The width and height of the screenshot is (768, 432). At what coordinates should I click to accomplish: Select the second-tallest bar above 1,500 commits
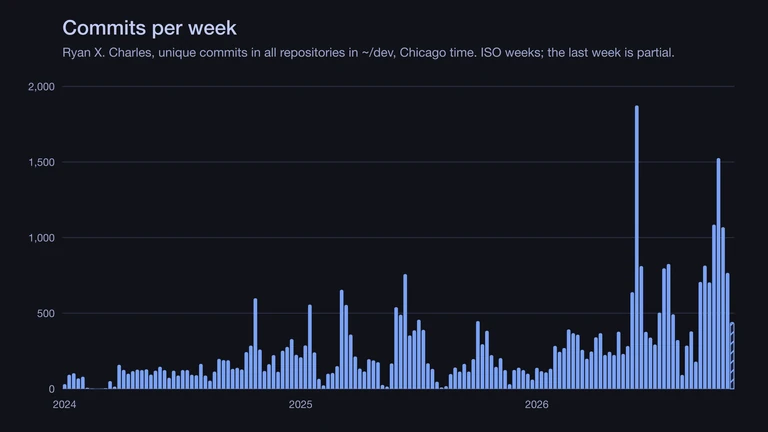click(x=719, y=273)
